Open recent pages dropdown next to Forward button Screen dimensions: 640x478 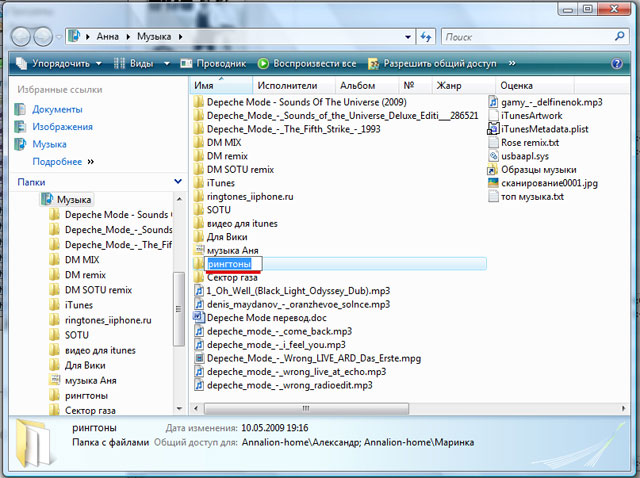point(59,37)
